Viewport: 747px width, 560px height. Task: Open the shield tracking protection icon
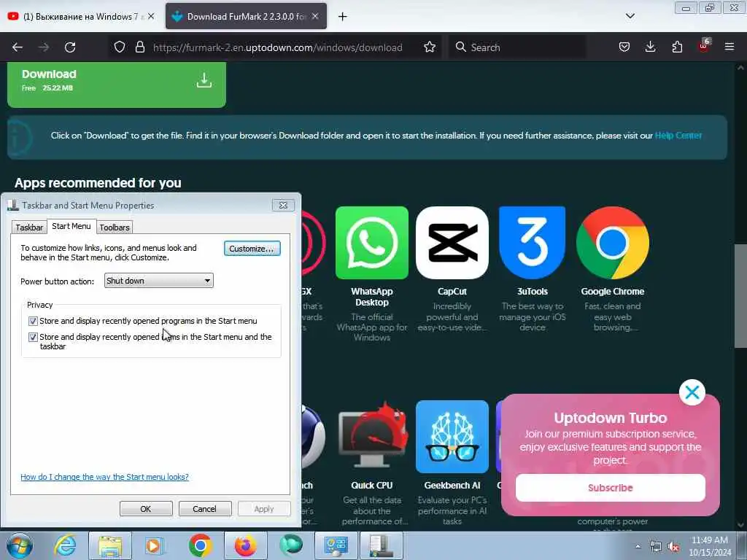120,47
